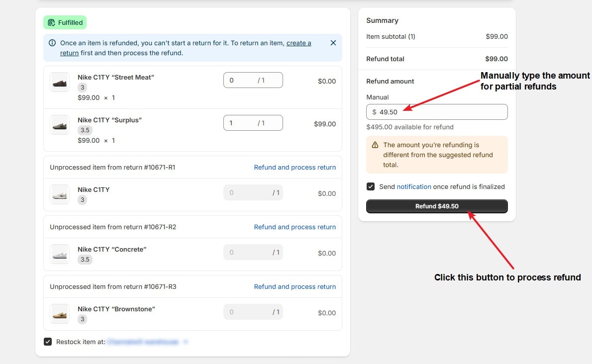Click the warning icon in refund alert

tap(375, 145)
